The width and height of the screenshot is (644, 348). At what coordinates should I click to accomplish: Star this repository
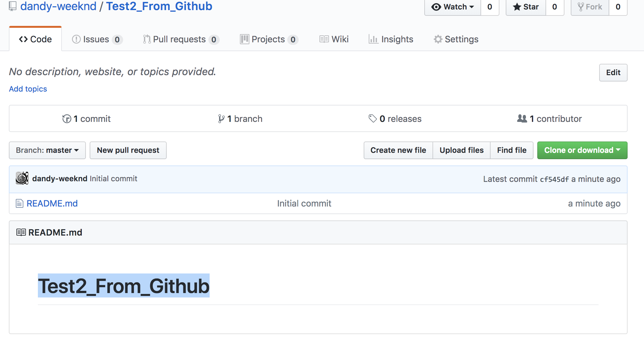tap(526, 7)
